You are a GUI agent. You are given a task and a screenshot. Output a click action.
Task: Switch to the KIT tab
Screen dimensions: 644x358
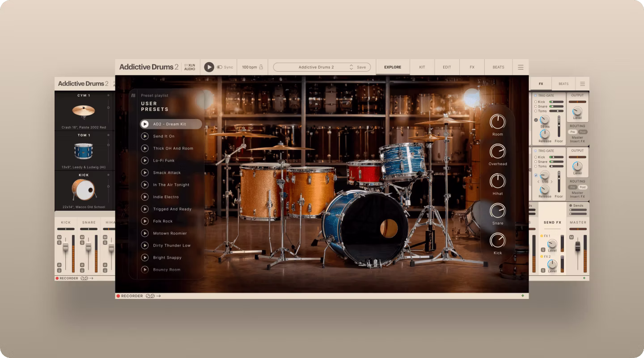[x=422, y=67]
